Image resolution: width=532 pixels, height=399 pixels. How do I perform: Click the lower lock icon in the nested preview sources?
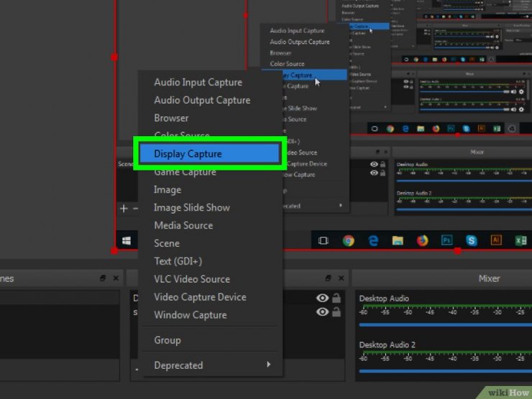(382, 173)
